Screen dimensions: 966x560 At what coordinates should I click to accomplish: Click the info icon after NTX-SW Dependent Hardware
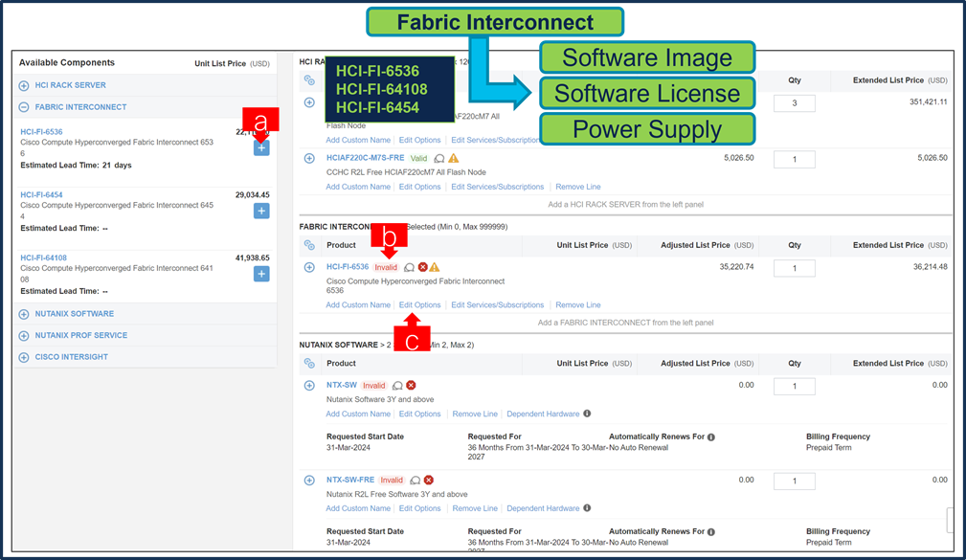click(587, 414)
